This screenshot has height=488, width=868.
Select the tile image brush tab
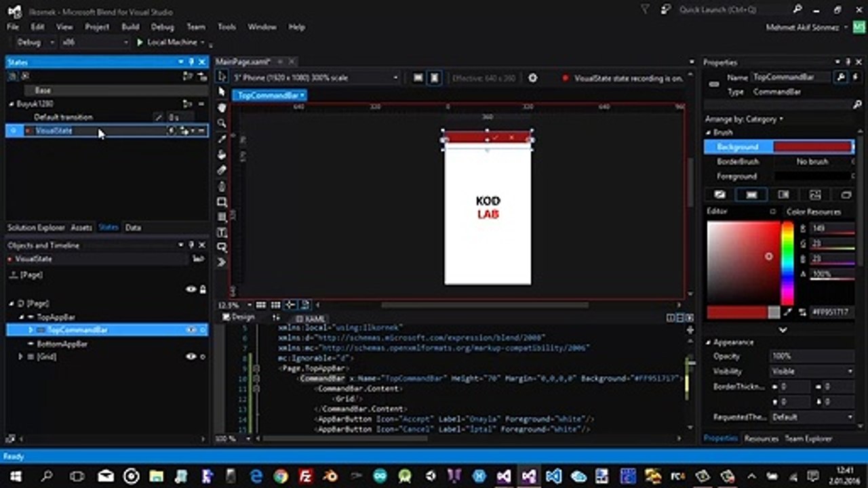point(815,195)
